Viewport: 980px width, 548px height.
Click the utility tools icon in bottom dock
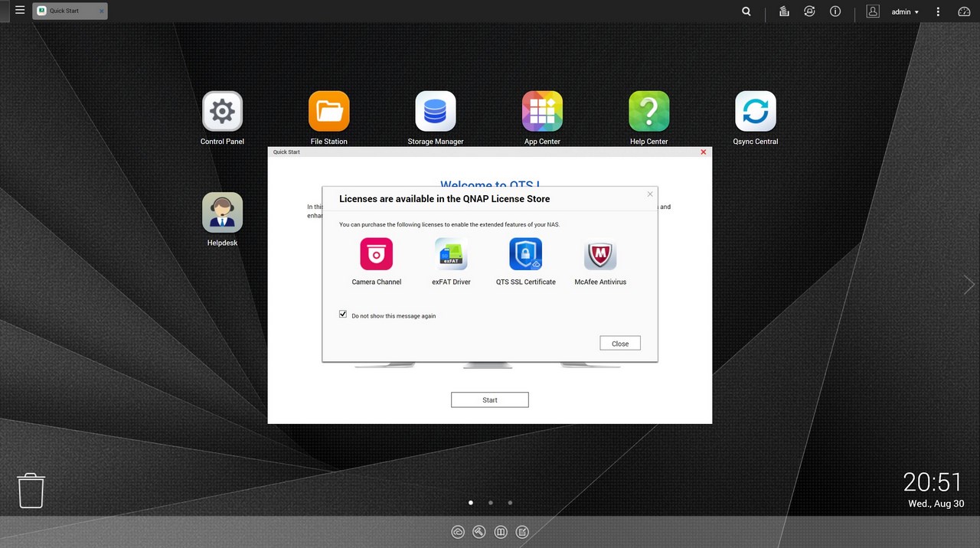(x=479, y=531)
